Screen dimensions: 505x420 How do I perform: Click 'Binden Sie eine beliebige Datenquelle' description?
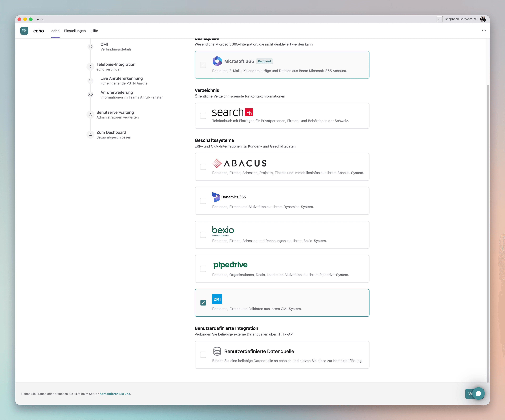pos(287,361)
